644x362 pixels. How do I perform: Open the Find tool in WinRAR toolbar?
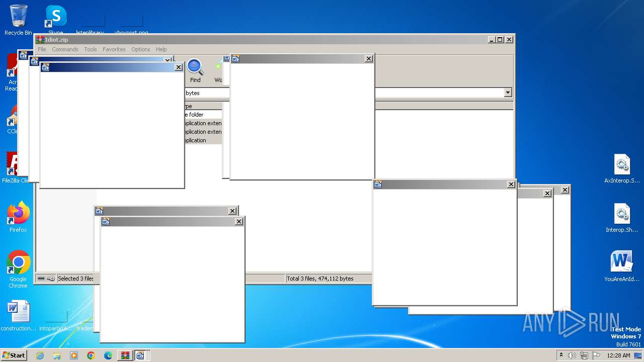[x=195, y=71]
